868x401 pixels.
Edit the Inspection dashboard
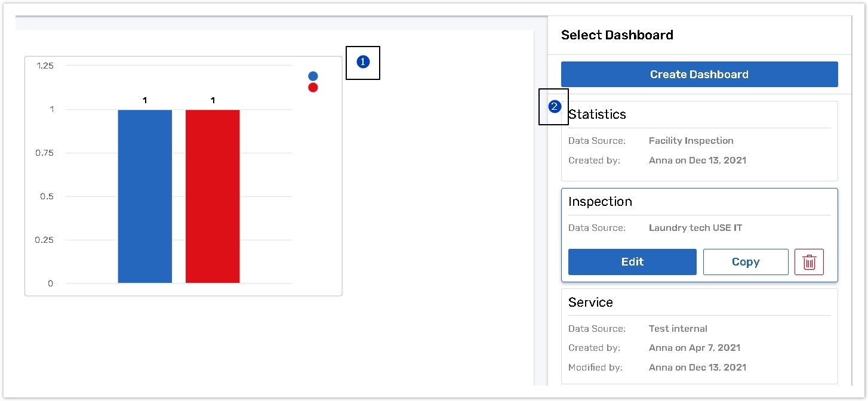pyautogui.click(x=632, y=262)
